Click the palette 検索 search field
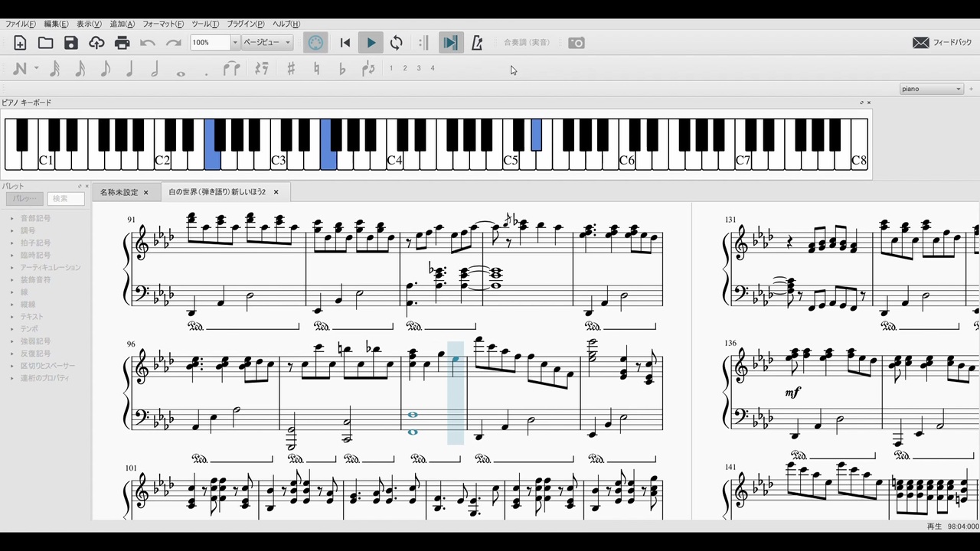This screenshot has height=551, width=980. point(67,198)
